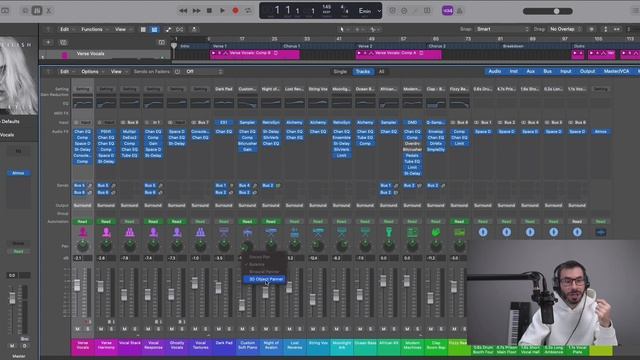Click the Ghostly Vocals channel strip icon
Image resolution: width=640 pixels, height=360 pixels.
pyautogui.click(x=177, y=232)
